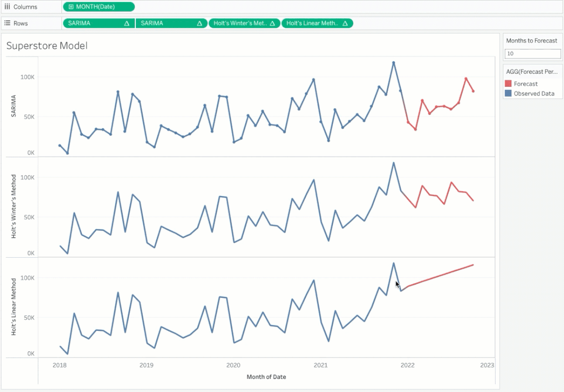Select the Holt's Linear Method axis title
This screenshot has height=392, width=564.
coord(14,307)
